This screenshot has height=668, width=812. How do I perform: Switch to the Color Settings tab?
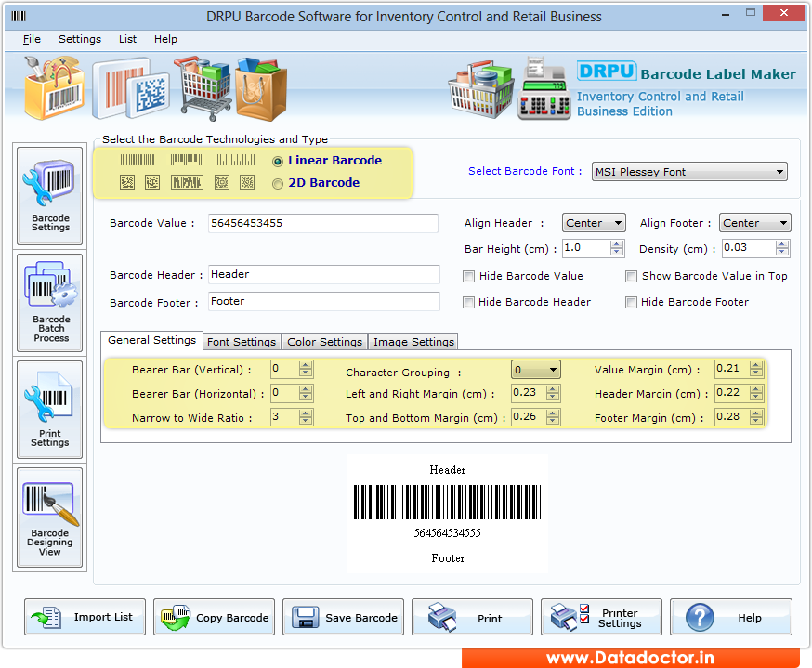(324, 341)
